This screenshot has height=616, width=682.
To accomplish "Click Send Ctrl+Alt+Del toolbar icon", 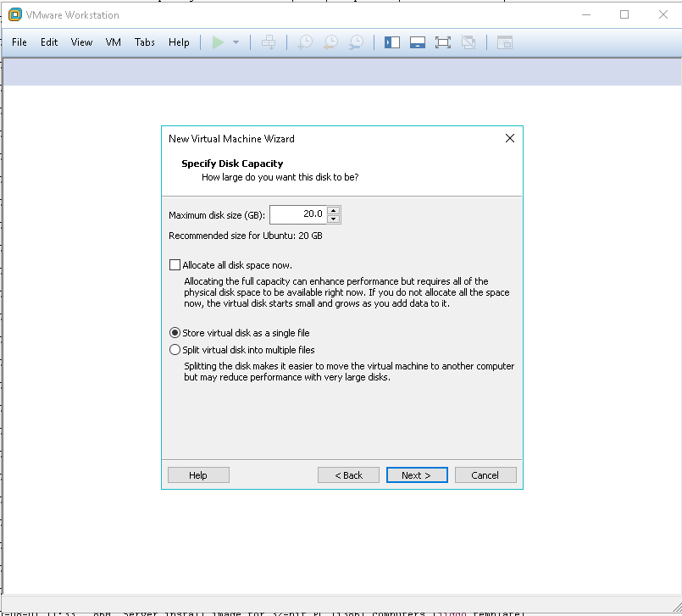I will (x=269, y=42).
